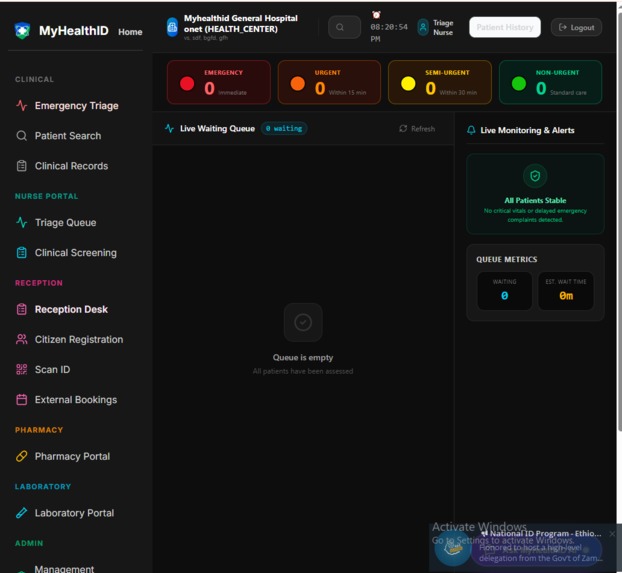
Task: Open External Bookings
Action: tap(76, 400)
